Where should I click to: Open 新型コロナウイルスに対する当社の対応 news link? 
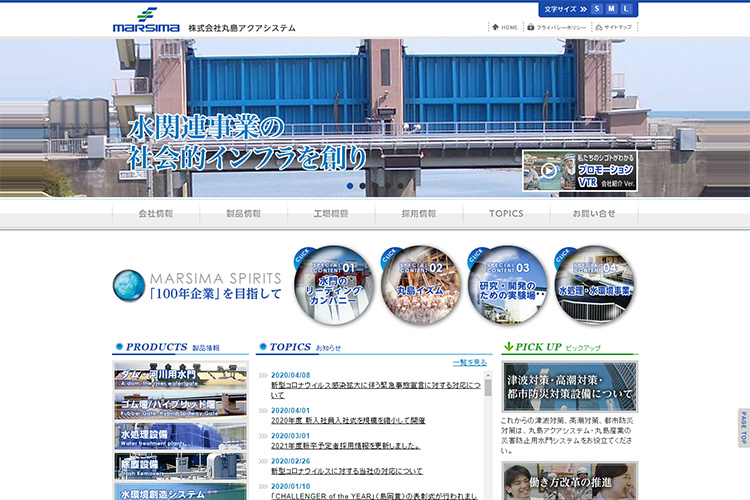point(347,471)
